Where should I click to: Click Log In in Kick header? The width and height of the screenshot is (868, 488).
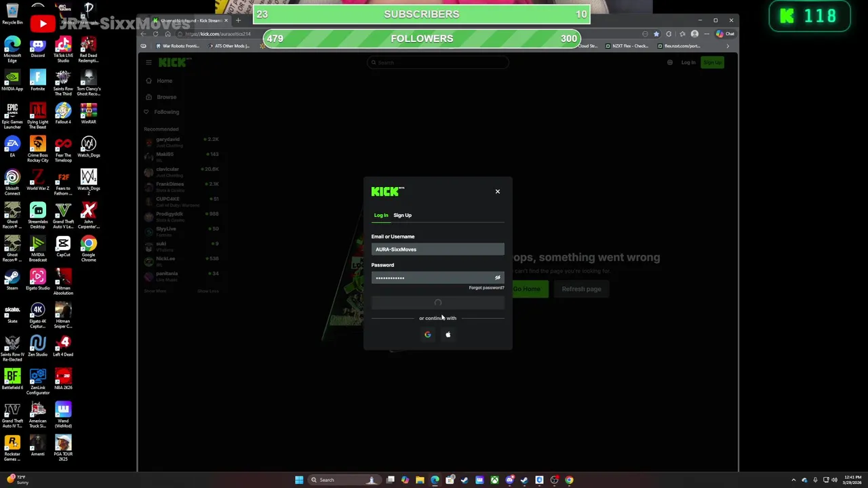coord(688,62)
